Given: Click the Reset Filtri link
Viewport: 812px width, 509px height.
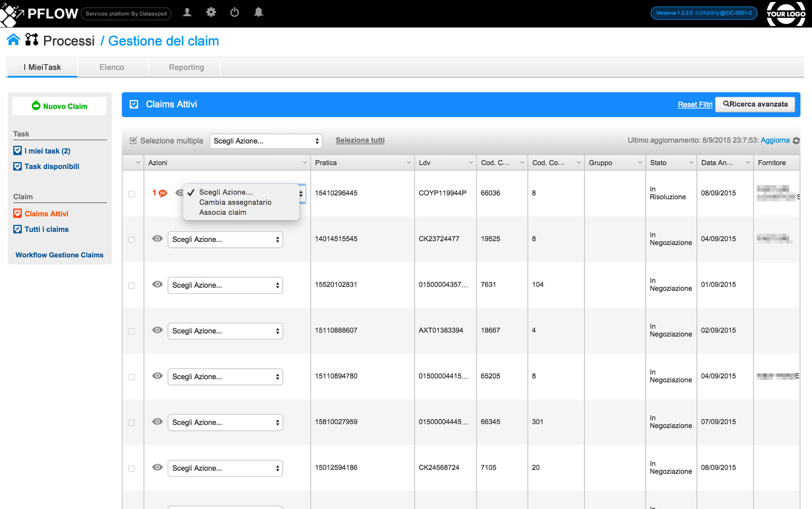Looking at the screenshot, I should coord(695,105).
